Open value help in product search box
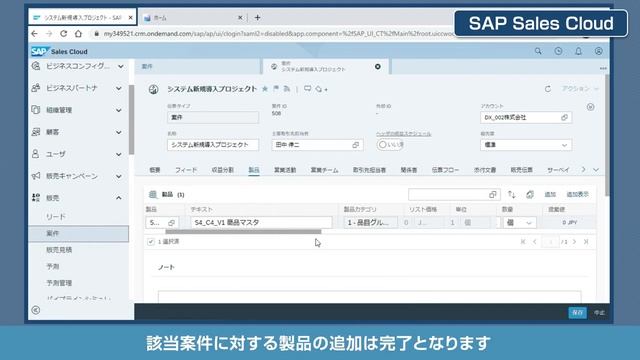 point(493,195)
